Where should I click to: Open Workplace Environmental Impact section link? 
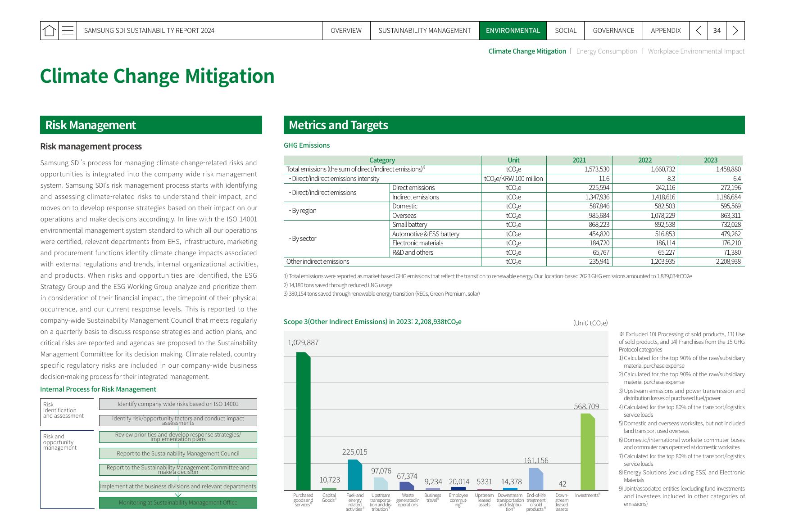(696, 51)
